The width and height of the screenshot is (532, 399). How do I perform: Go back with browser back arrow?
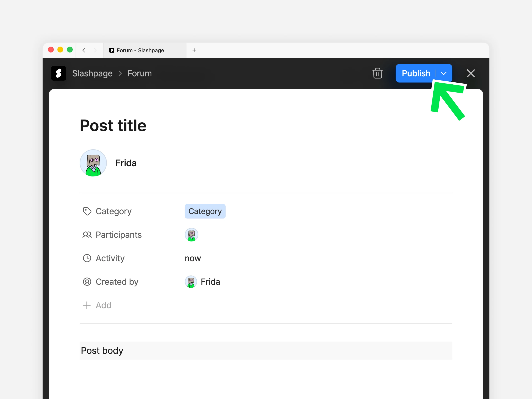(84, 50)
